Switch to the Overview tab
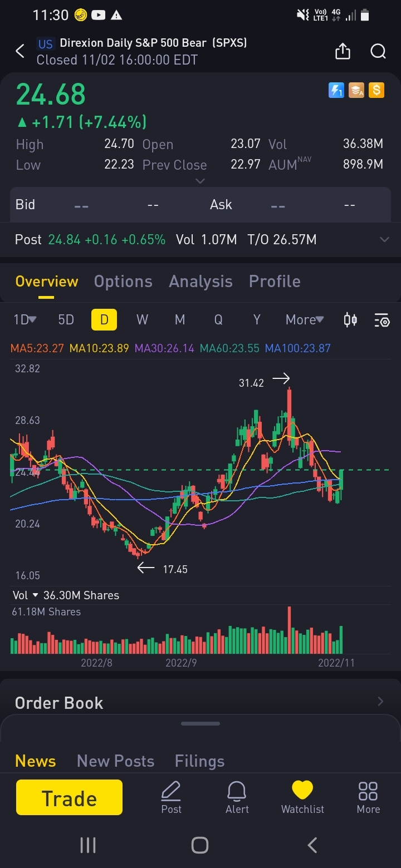 click(x=47, y=282)
